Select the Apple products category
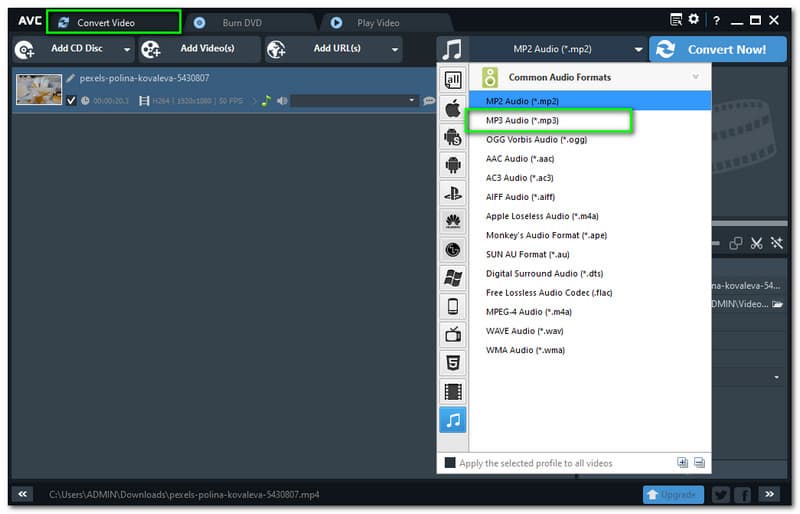Screen dimensions: 800x514 click(453, 108)
